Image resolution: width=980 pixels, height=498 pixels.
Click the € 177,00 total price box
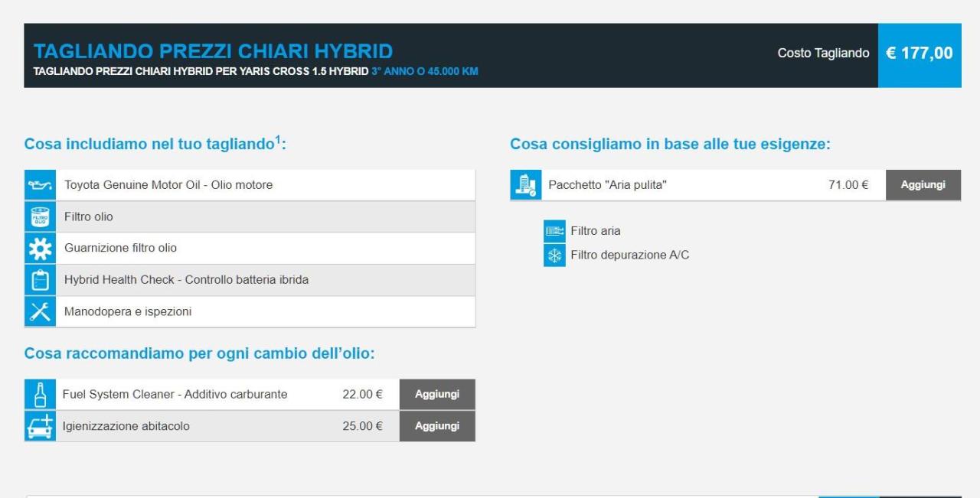919,54
